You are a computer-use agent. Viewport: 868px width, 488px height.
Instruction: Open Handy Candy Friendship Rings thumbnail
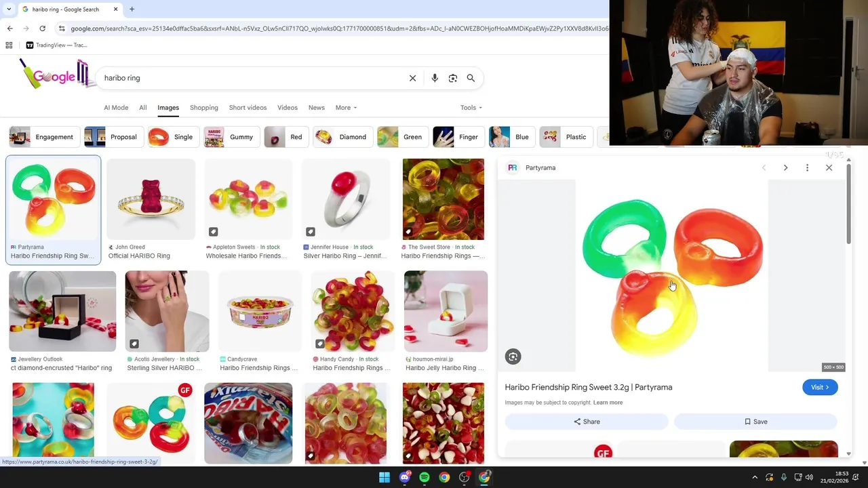(353, 311)
